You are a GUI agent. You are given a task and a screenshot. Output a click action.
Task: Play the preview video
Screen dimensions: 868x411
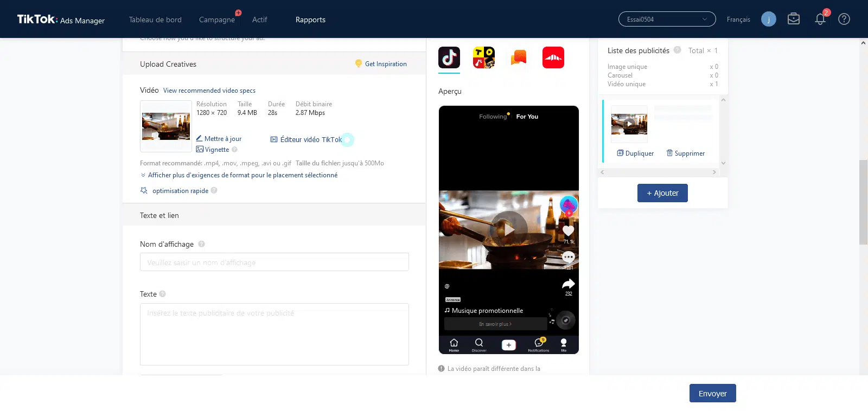(509, 229)
